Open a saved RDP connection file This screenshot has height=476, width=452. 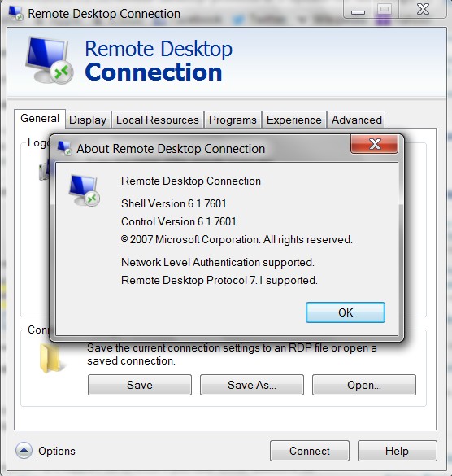[364, 385]
